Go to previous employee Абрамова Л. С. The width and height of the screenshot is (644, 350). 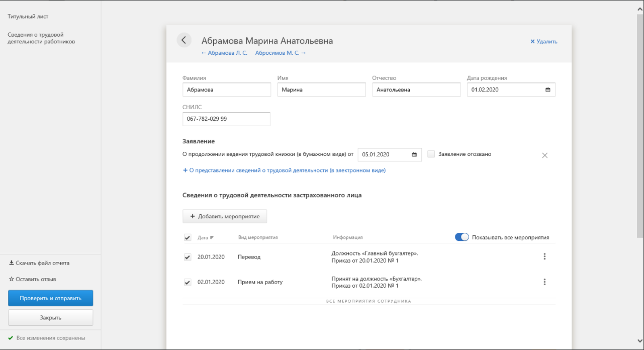[224, 53]
